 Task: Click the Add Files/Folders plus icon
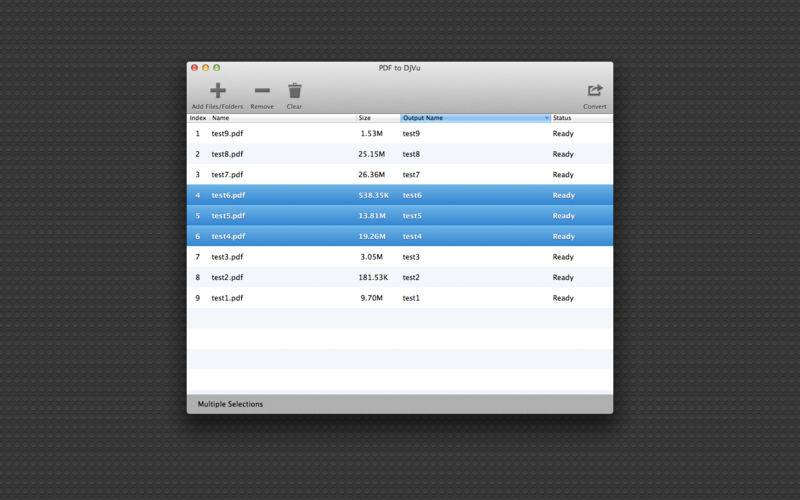coord(218,91)
